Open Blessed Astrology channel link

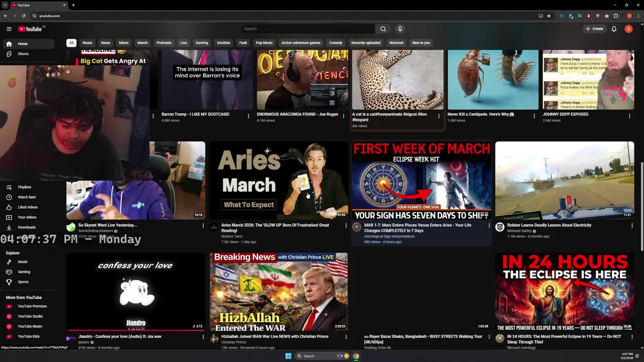point(521,347)
